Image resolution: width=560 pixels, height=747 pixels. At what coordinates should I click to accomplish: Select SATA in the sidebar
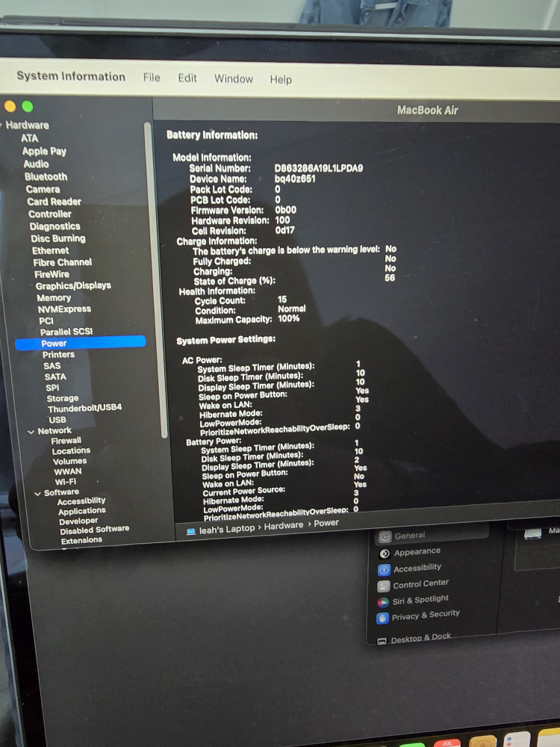pos(55,376)
